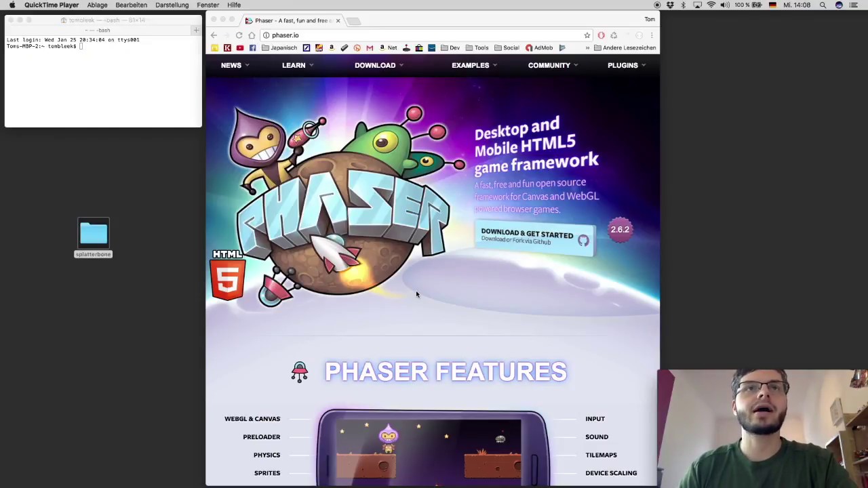The width and height of the screenshot is (868, 488).
Task: Open the Apple menu
Action: pos(12,5)
